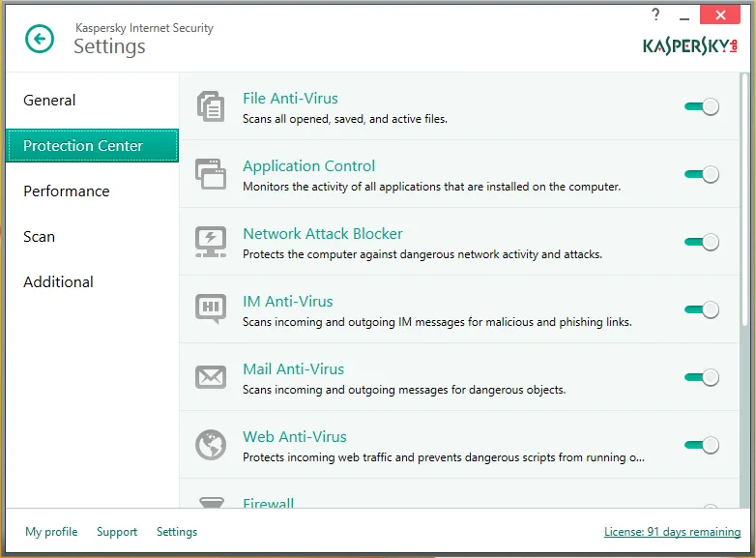Toggle the Web Anti-Virus switch

pos(702,445)
